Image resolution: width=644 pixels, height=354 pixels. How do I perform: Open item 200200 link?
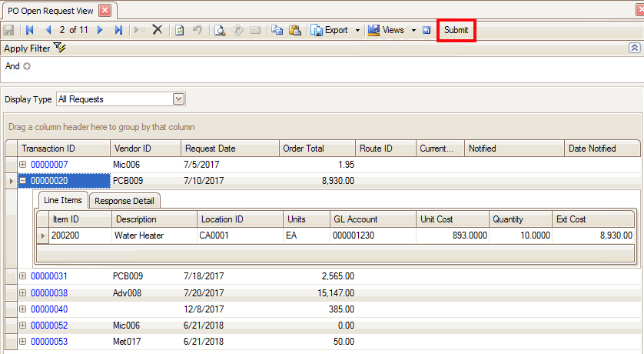(x=65, y=235)
